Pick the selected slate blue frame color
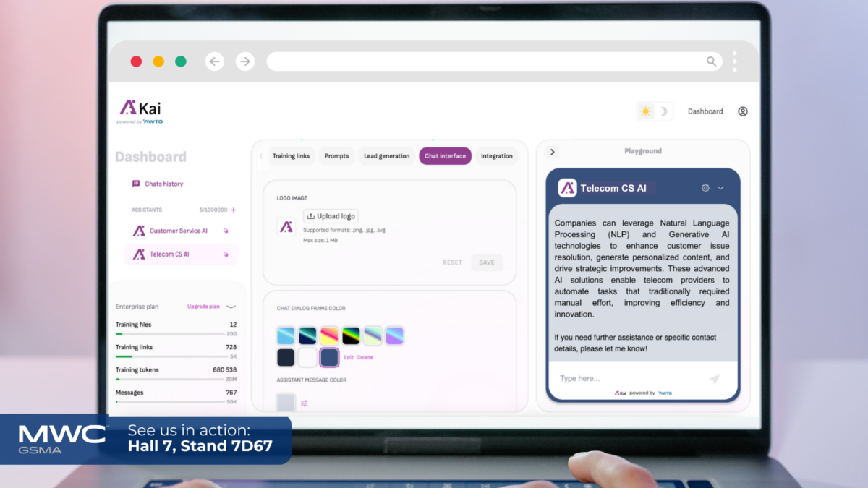Image resolution: width=868 pixels, height=488 pixels. [x=330, y=357]
